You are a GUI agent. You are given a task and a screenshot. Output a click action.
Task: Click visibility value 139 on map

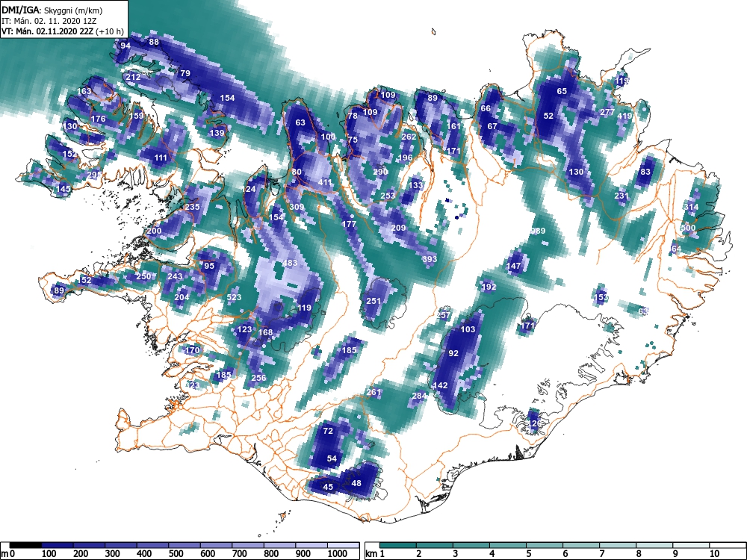click(x=217, y=133)
